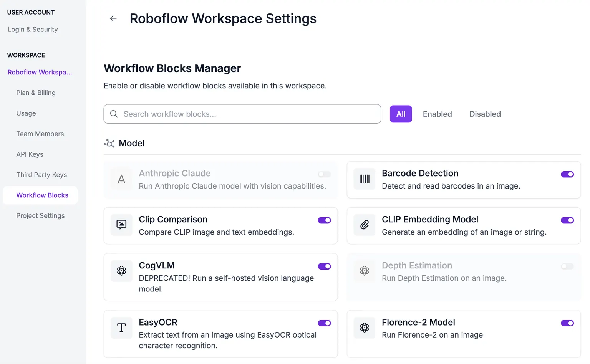590x364 pixels.
Task: Click 'Generate an embedding of an image or string.'
Action: (x=464, y=232)
